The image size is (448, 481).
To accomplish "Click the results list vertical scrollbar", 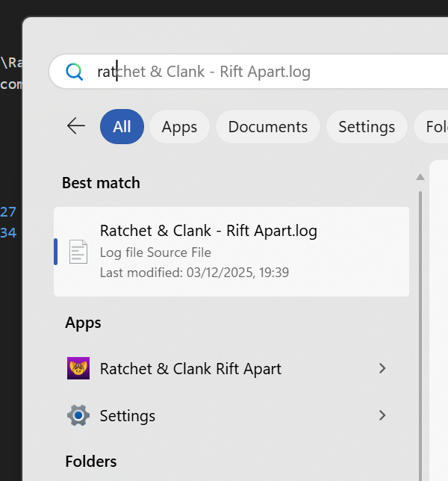I will point(420,336).
